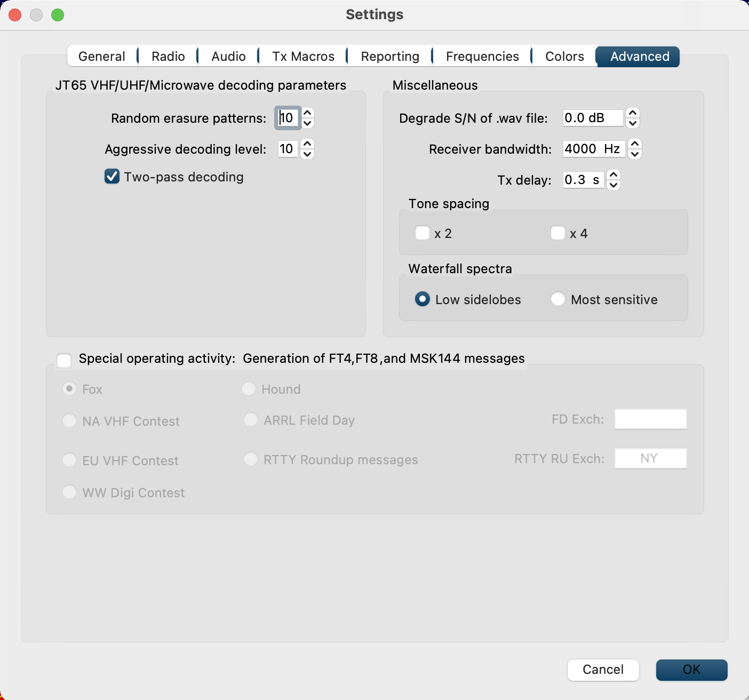
Task: Click the "RTTY RU Exch:" label
Action: [x=560, y=459]
